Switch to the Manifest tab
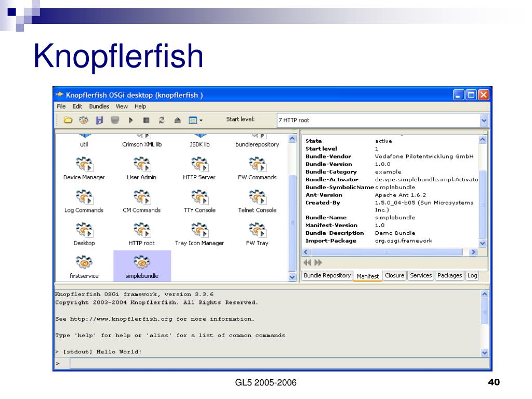 (x=367, y=276)
